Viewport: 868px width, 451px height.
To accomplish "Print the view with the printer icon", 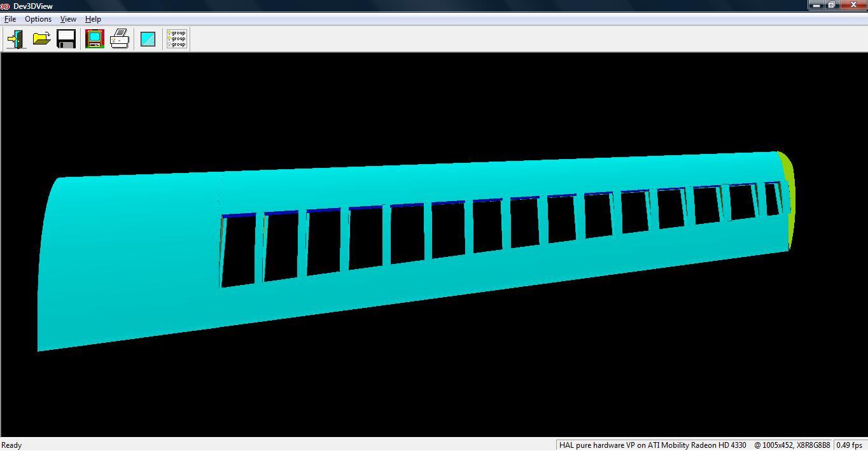I will (120, 39).
